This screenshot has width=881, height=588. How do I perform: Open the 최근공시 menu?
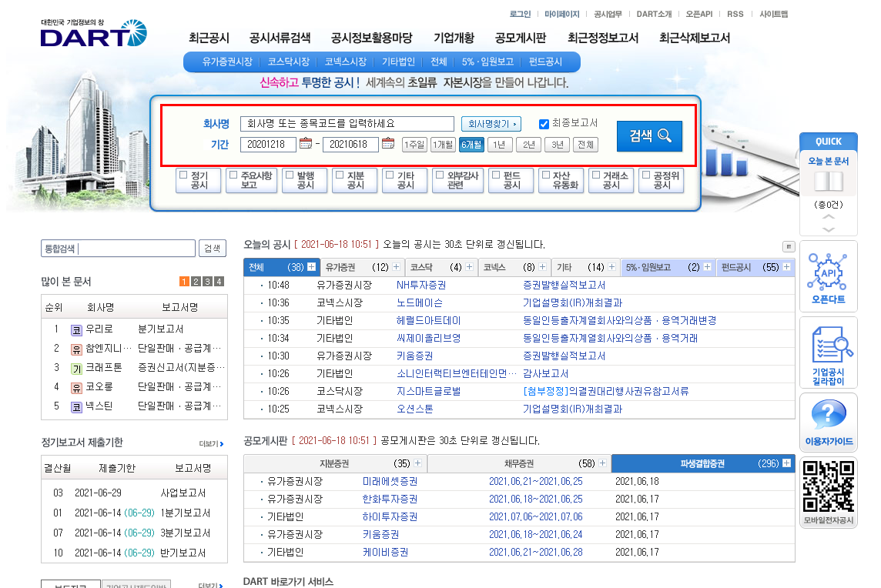click(x=209, y=38)
